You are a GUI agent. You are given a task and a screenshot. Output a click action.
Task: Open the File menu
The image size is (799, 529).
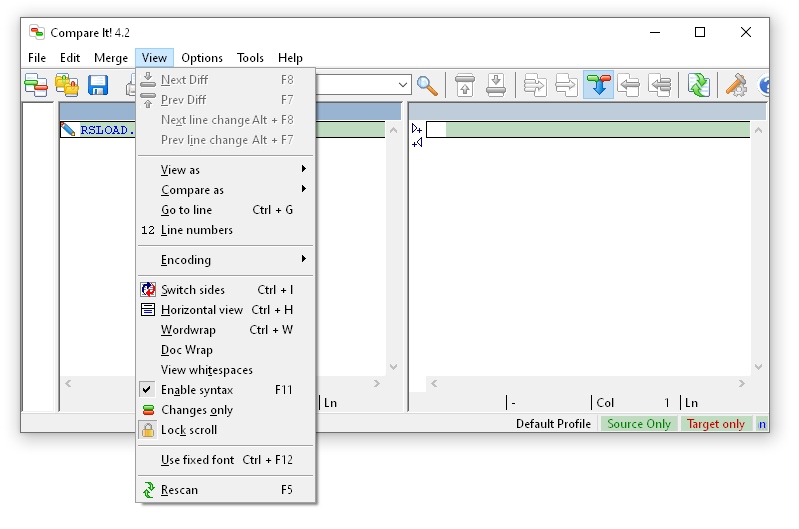pos(37,58)
